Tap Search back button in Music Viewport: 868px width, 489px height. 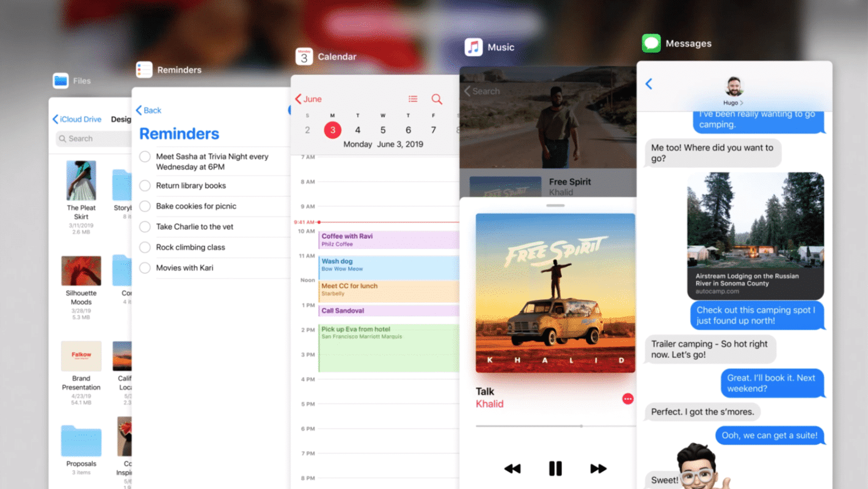(x=482, y=91)
